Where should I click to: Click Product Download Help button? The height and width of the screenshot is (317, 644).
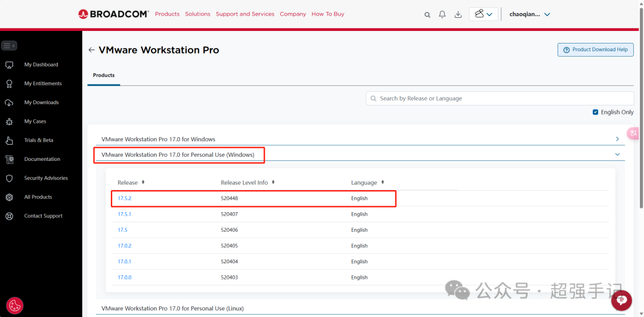pyautogui.click(x=596, y=49)
